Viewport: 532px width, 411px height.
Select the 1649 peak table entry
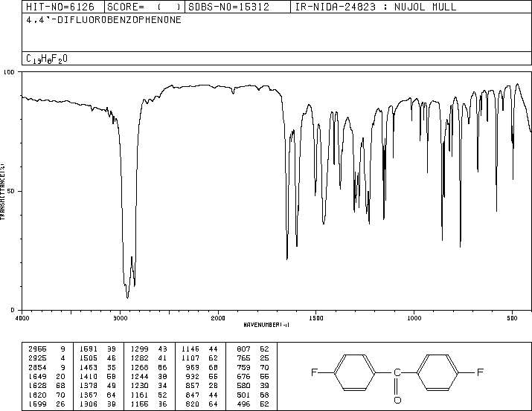tap(46, 376)
